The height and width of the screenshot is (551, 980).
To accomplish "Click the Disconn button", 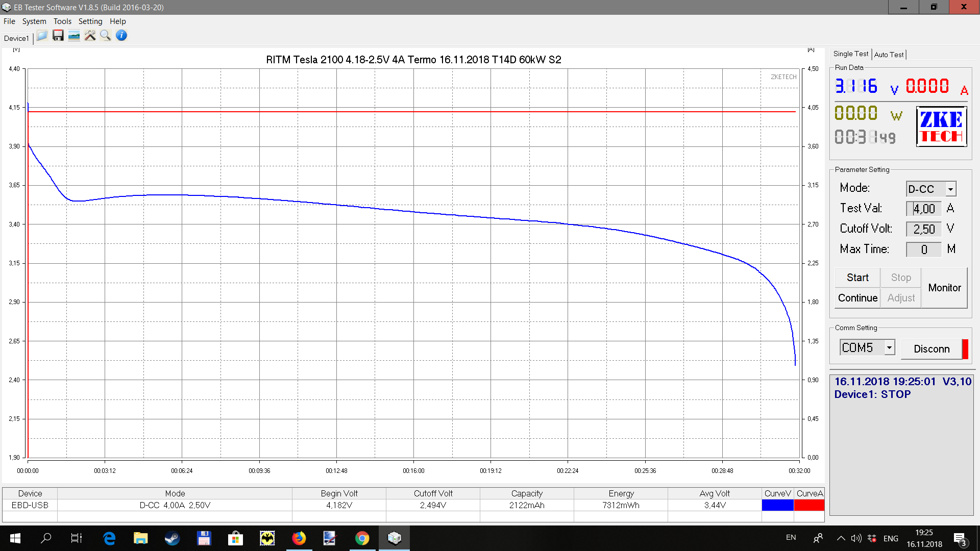I will [932, 349].
